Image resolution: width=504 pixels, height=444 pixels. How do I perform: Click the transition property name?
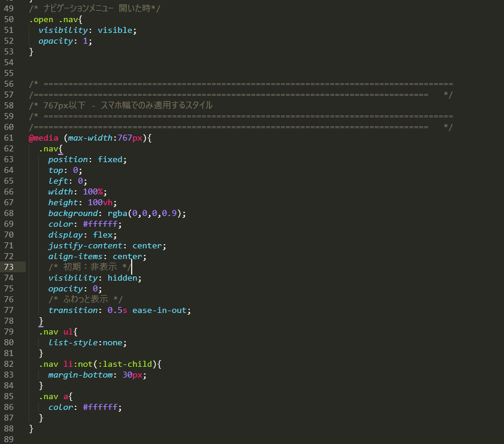[x=73, y=311]
